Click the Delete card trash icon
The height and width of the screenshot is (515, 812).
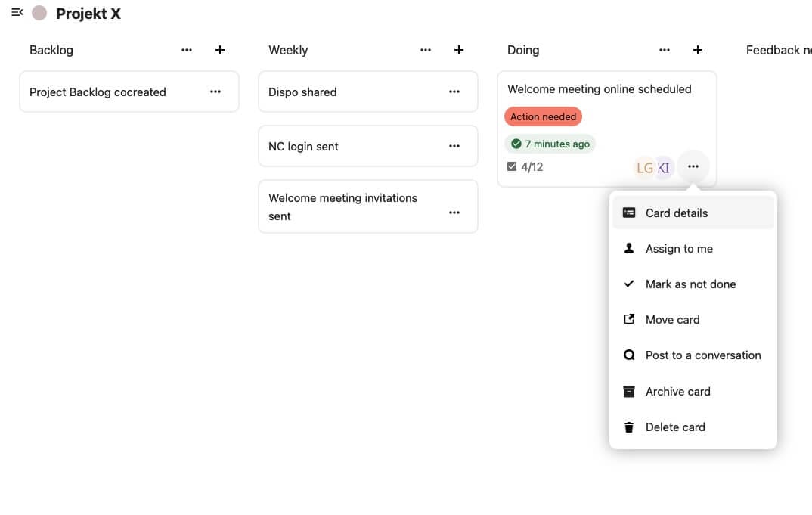click(x=629, y=427)
